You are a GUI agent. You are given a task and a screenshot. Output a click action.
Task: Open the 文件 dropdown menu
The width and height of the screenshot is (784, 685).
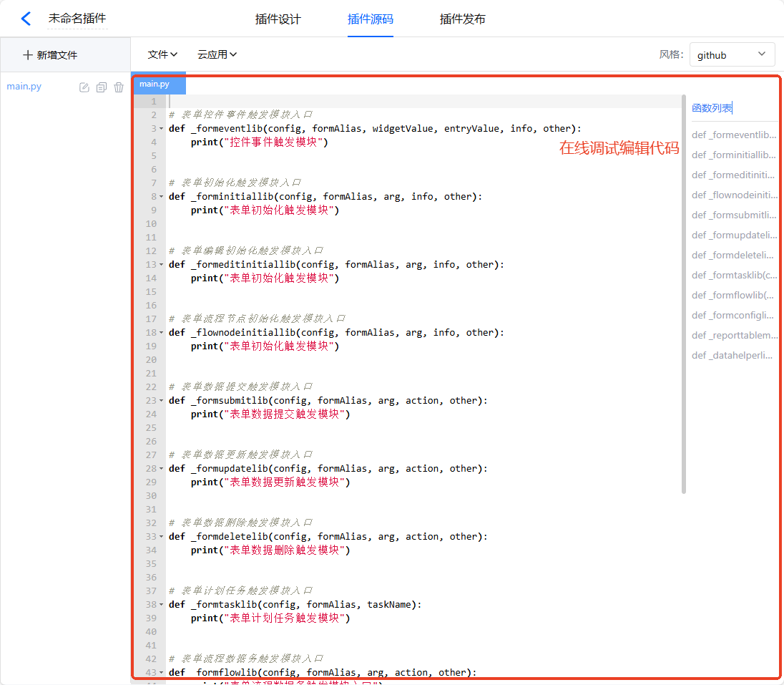(162, 54)
